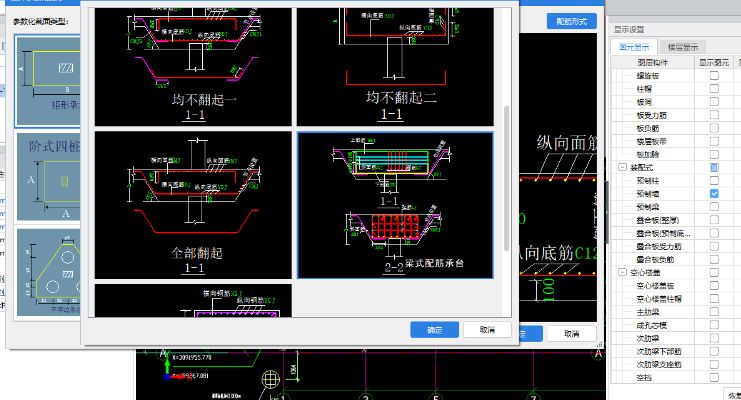
Task: Choose the triangular three-pile cap thumbnail
Action: pyautogui.click(x=49, y=272)
